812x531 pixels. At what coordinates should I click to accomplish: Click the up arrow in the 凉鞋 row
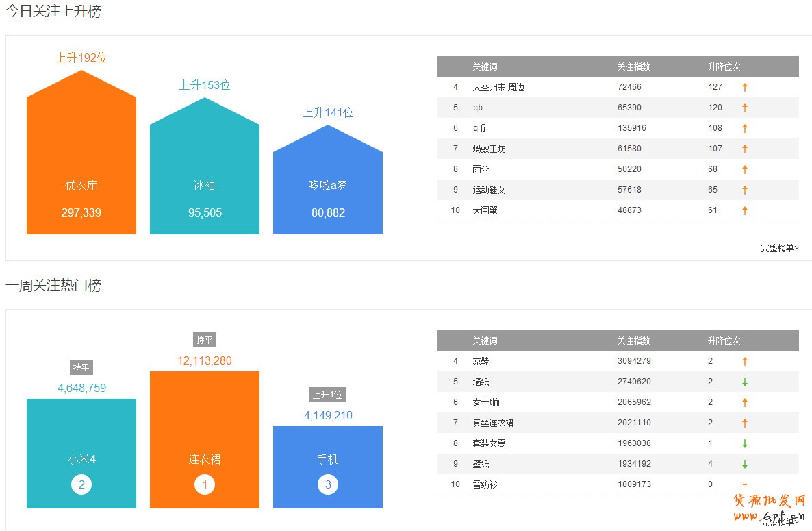(x=745, y=361)
